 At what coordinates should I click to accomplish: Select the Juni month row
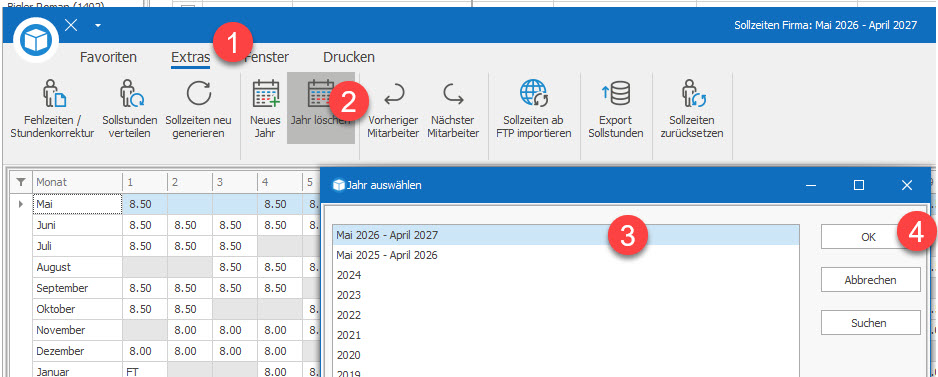point(77,226)
